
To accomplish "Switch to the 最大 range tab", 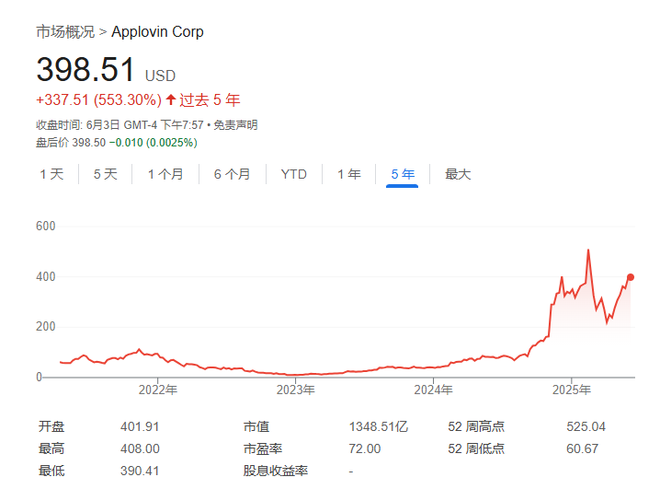I will click(x=458, y=174).
